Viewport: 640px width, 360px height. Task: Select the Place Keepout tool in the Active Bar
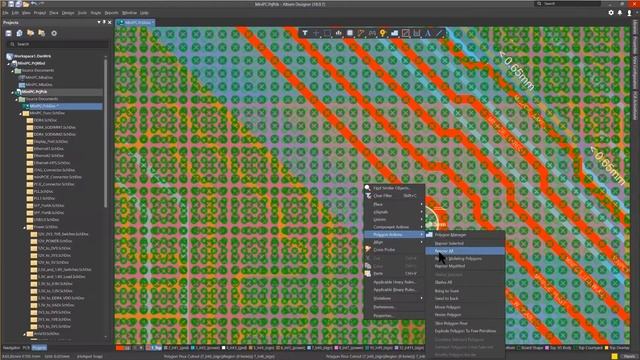tap(405, 33)
